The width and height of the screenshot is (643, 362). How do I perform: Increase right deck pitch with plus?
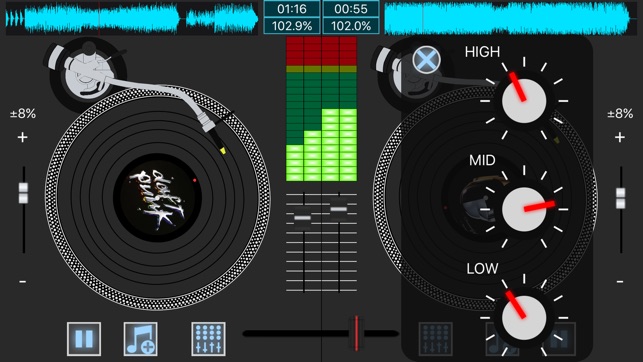click(x=620, y=137)
